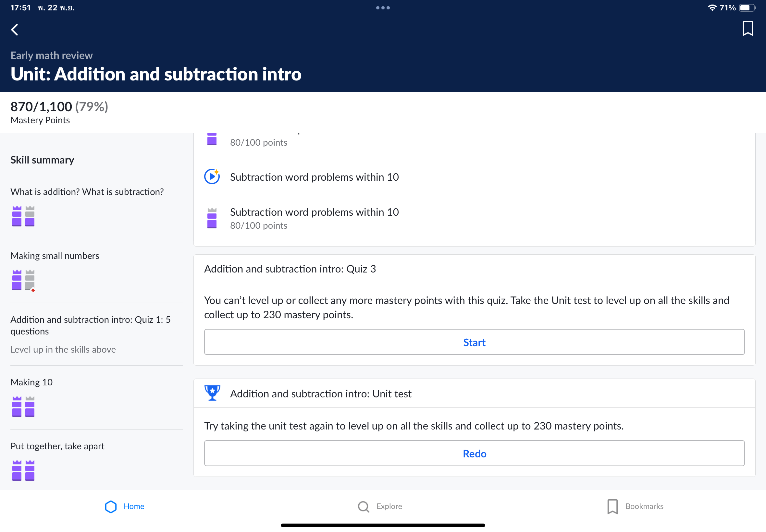
Task: Open Quiz 1: 5 questions from the skill summary
Action: pyautogui.click(x=90, y=325)
